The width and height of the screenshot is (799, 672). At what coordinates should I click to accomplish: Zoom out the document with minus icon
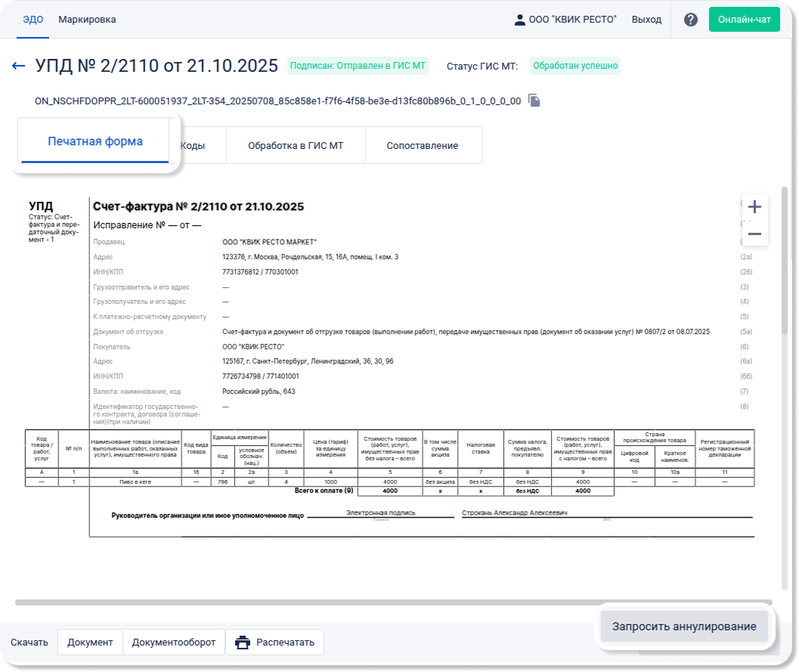tap(754, 234)
